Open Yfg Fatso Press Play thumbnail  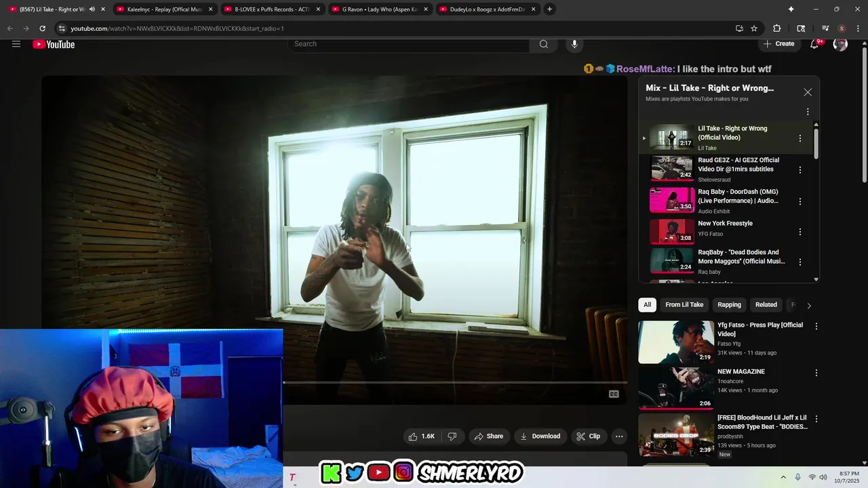pos(676,342)
